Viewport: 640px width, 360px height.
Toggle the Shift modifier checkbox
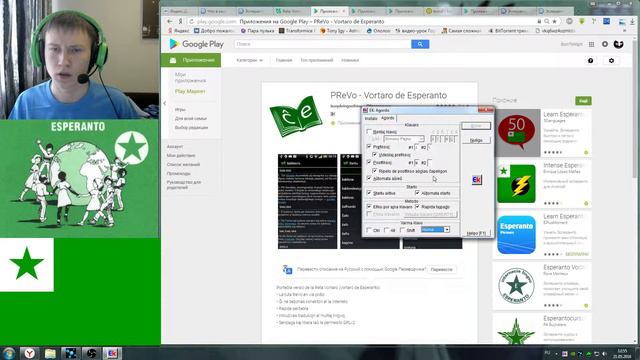point(402,230)
